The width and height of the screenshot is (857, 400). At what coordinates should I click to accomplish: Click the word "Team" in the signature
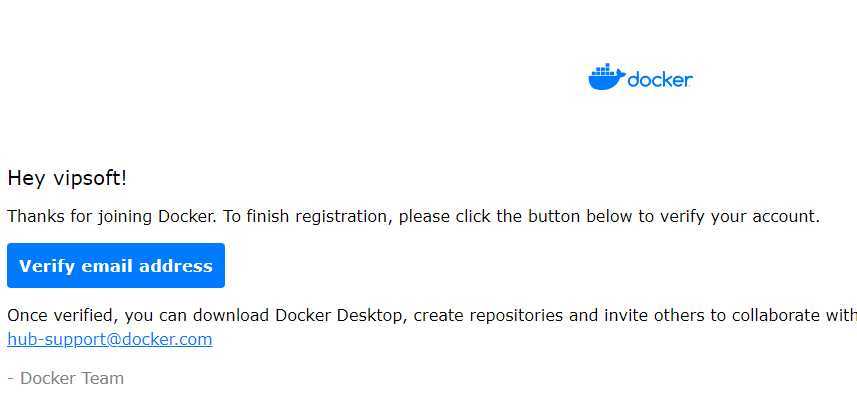(103, 378)
